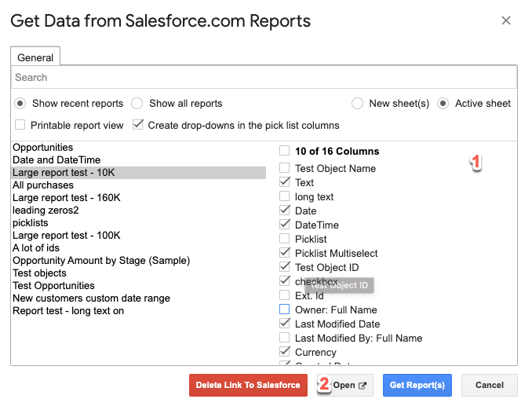The height and width of the screenshot is (410, 532).
Task: Select the All purchases report
Action: click(138, 185)
